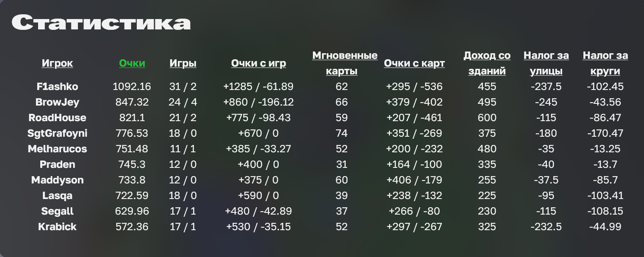644x257 pixels.
Task: Sort by the Очки с игр header
Action: coord(258,63)
